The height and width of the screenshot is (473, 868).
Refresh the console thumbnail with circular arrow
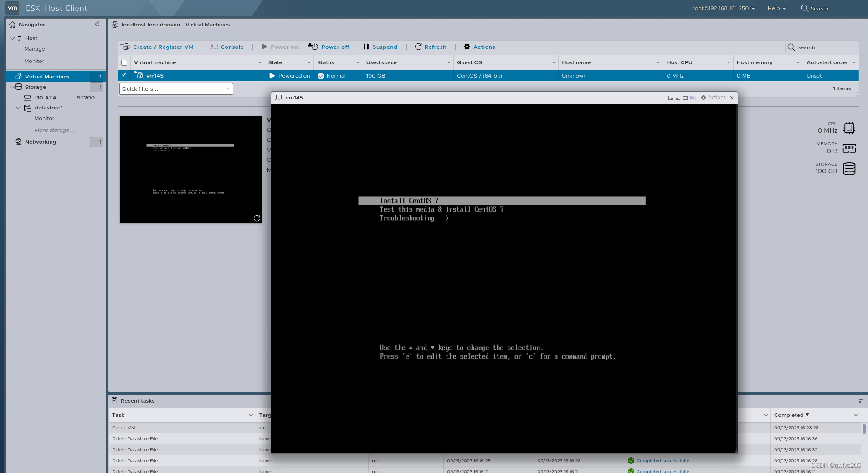point(257,218)
